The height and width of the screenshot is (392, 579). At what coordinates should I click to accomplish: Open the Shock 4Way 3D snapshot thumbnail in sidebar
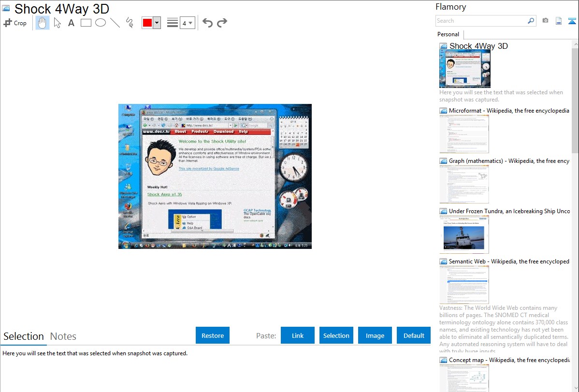pos(465,69)
